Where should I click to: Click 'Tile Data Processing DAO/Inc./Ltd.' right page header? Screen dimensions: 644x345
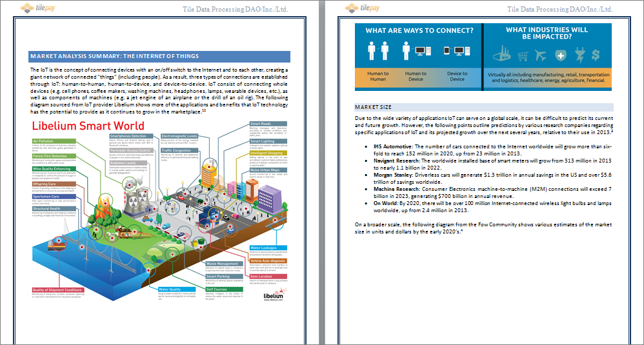tap(560, 9)
